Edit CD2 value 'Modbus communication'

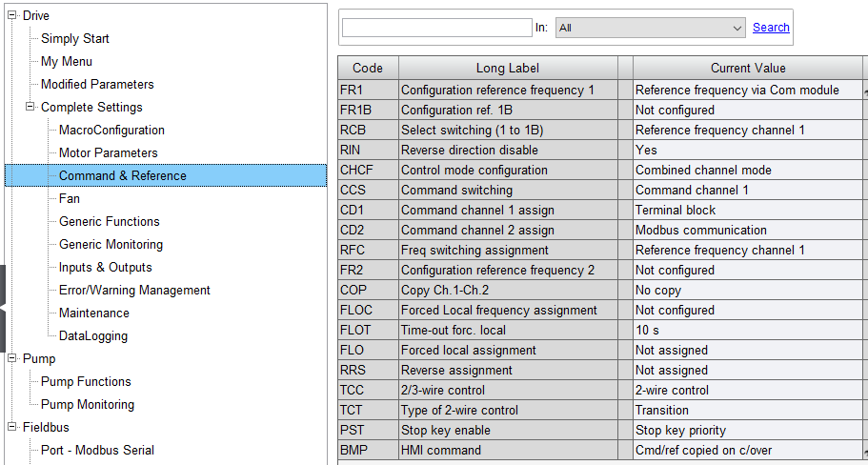pyautogui.click(x=748, y=230)
